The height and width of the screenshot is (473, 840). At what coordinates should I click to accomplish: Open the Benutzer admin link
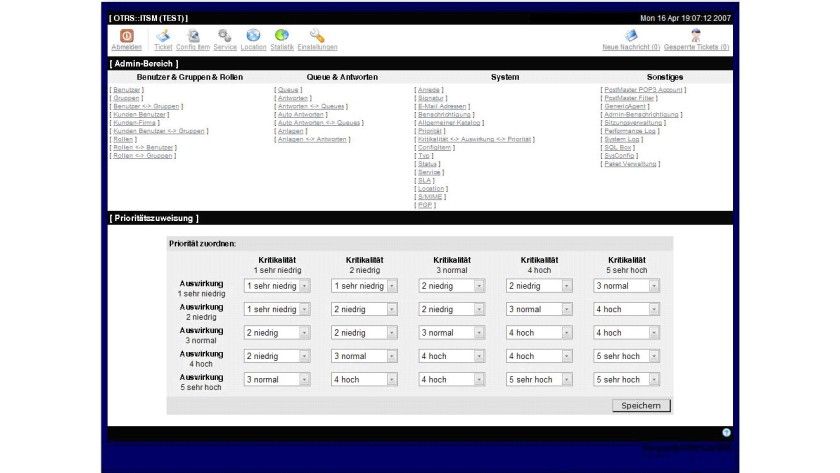(126, 90)
